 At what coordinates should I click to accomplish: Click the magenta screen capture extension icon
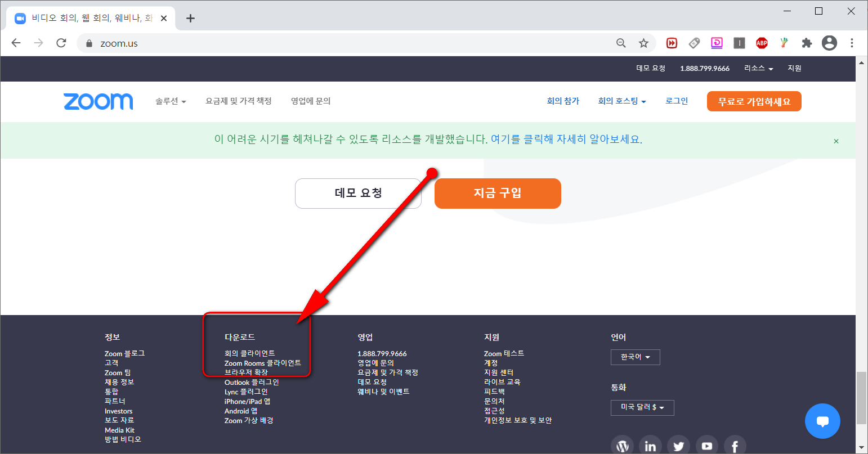point(717,43)
